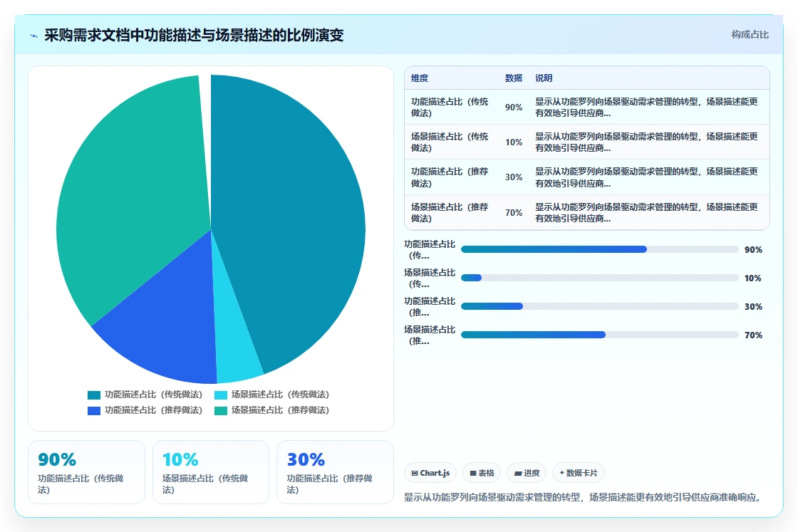Click the 维度 column header
Viewport: 798px width, 532px height.
[x=420, y=78]
